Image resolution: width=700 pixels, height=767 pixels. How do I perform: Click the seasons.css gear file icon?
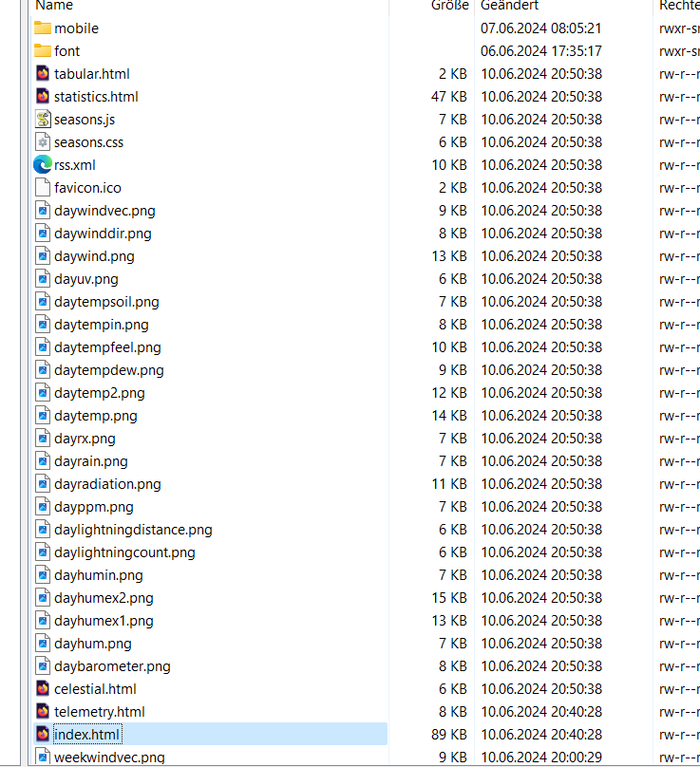coord(43,142)
